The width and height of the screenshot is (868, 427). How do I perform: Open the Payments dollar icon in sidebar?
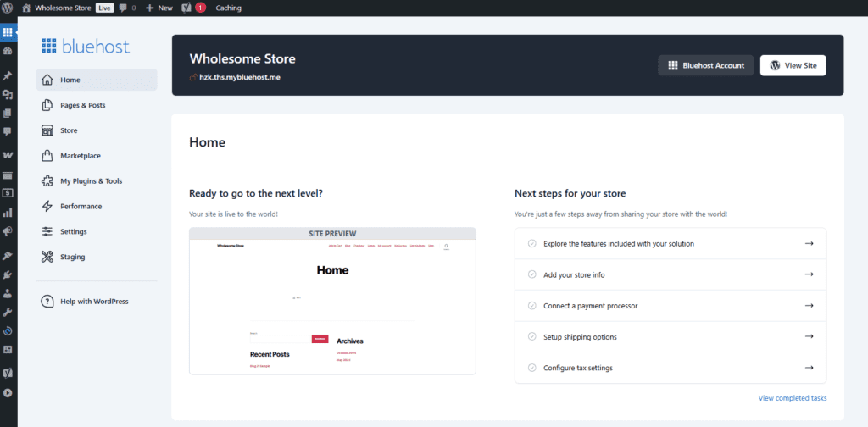(8, 193)
